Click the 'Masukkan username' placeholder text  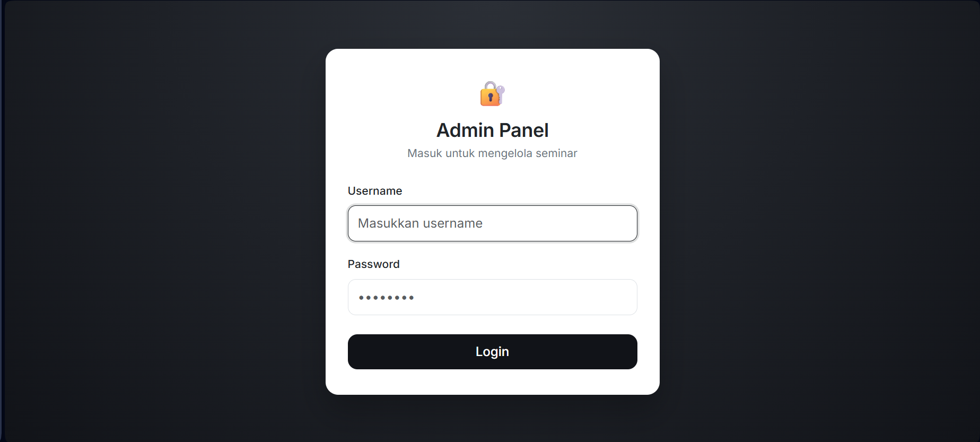(x=420, y=223)
